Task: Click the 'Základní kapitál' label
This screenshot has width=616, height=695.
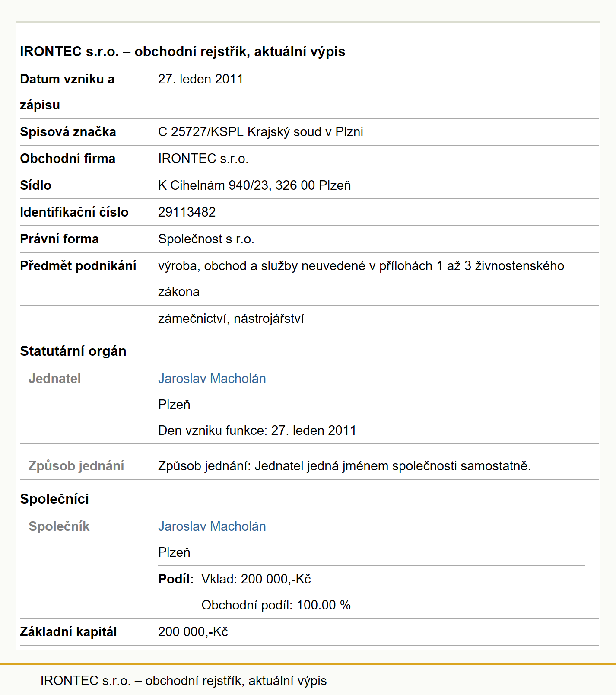Action: tap(68, 632)
